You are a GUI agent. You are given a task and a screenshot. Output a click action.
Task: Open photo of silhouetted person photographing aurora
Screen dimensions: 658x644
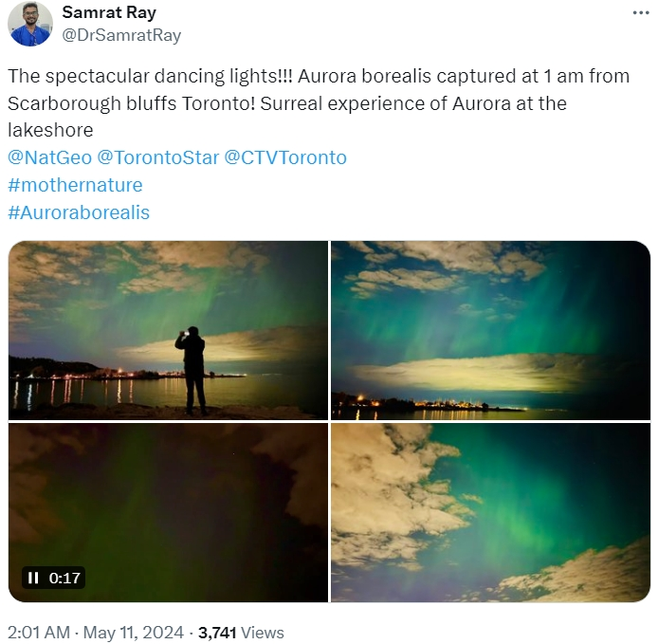pyautogui.click(x=168, y=330)
